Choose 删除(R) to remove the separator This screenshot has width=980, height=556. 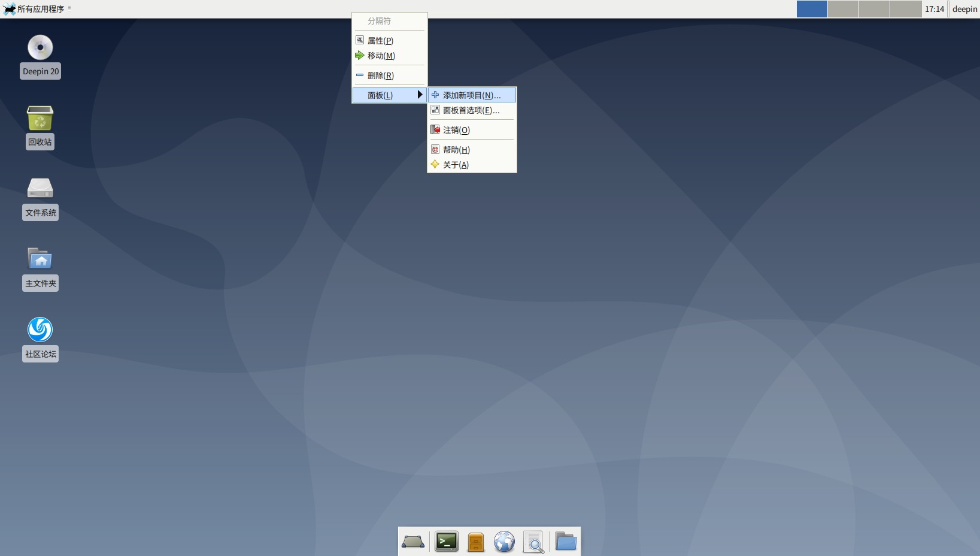pyautogui.click(x=390, y=75)
